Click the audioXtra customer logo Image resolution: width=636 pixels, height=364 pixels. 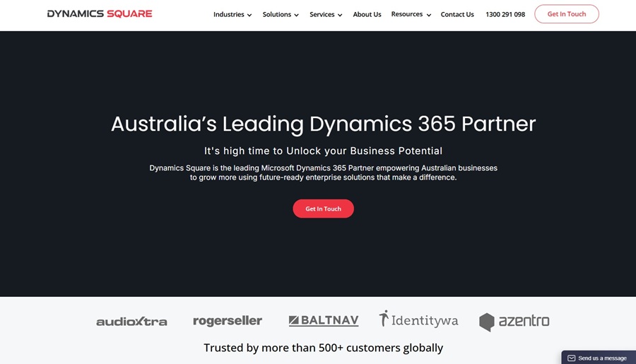click(131, 322)
